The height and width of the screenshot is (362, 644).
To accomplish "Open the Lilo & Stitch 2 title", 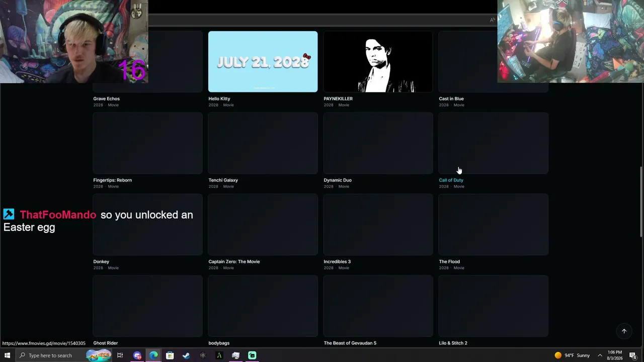I will (x=453, y=343).
